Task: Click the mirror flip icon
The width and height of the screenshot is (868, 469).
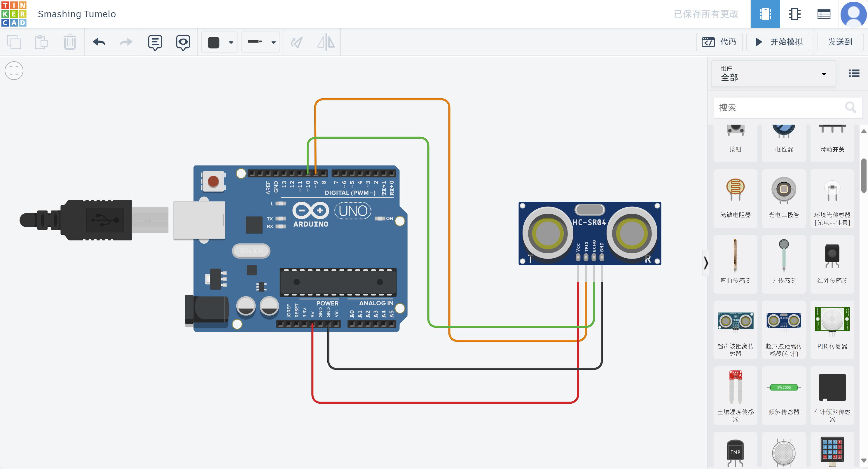Action: 326,43
